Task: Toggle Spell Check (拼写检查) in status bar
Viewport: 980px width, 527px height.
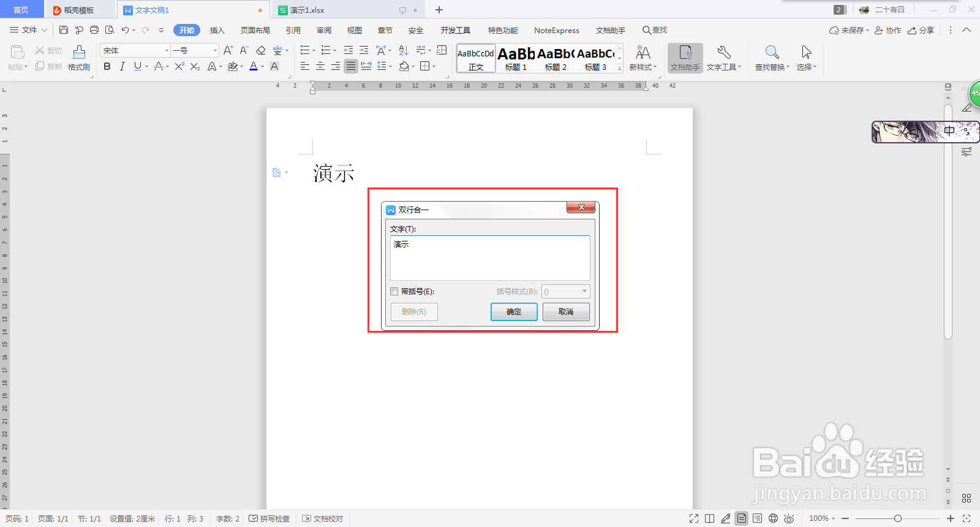Action: click(x=269, y=518)
